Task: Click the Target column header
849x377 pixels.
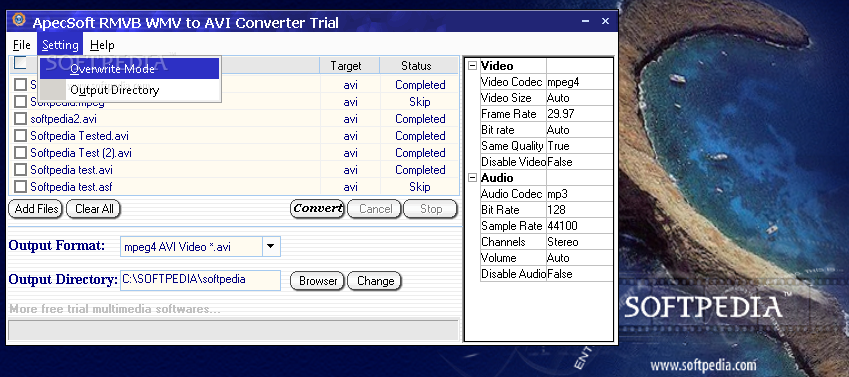Action: 350,66
